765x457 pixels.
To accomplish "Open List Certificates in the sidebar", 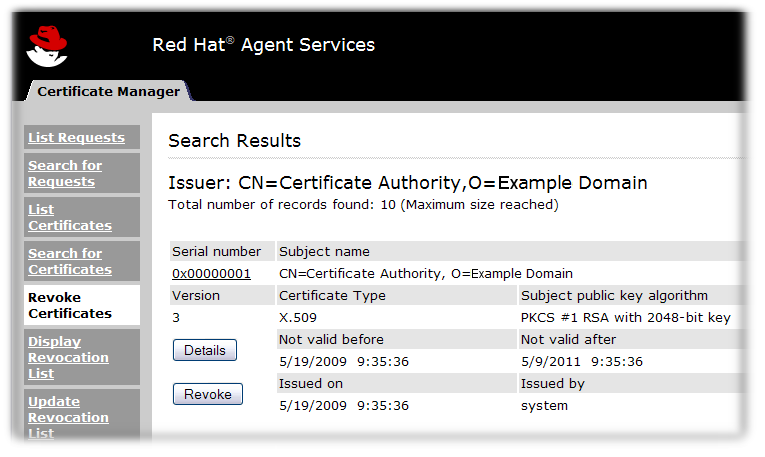I will pos(69,217).
